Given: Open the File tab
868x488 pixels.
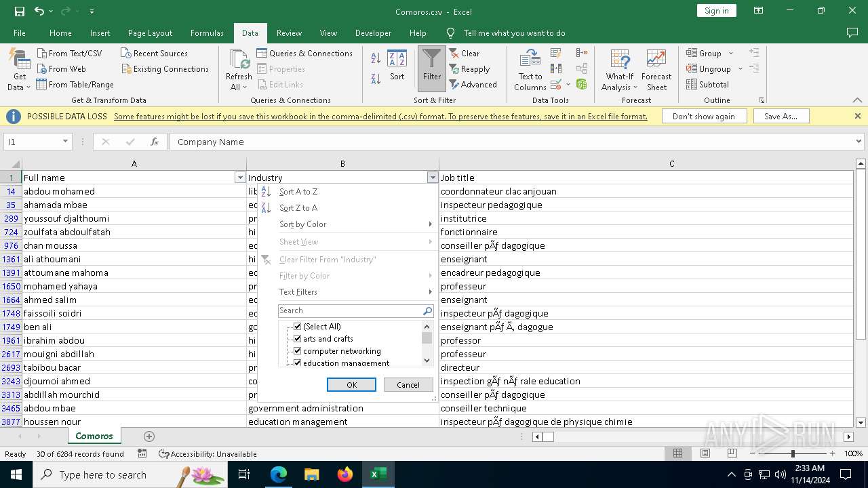Looking at the screenshot, I should pos(20,33).
